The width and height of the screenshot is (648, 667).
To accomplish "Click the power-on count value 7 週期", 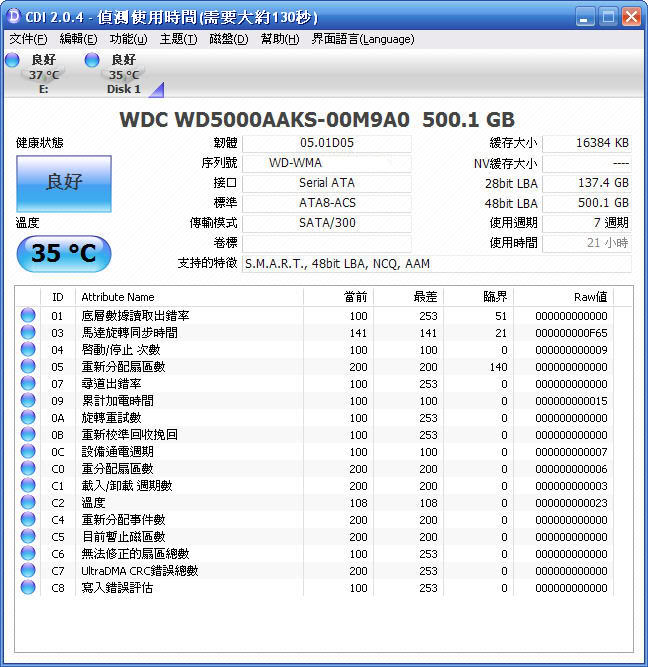I will pos(587,223).
